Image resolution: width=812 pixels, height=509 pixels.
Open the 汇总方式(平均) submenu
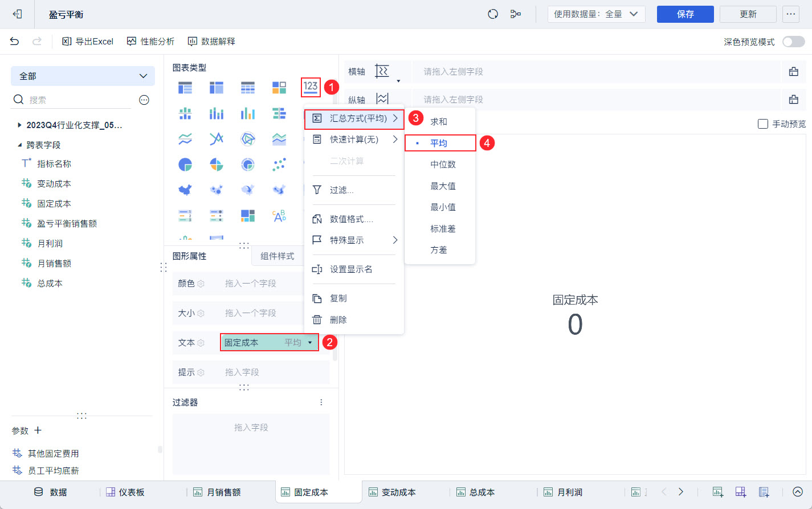coord(355,118)
